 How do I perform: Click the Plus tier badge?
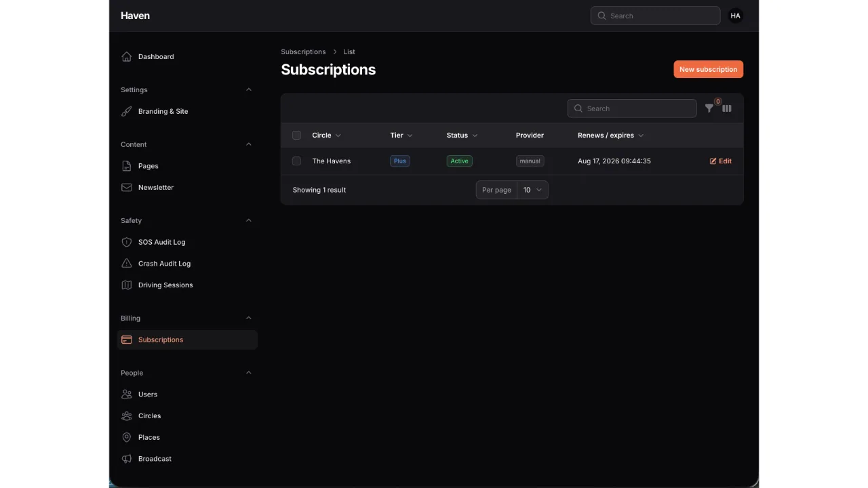[400, 161]
